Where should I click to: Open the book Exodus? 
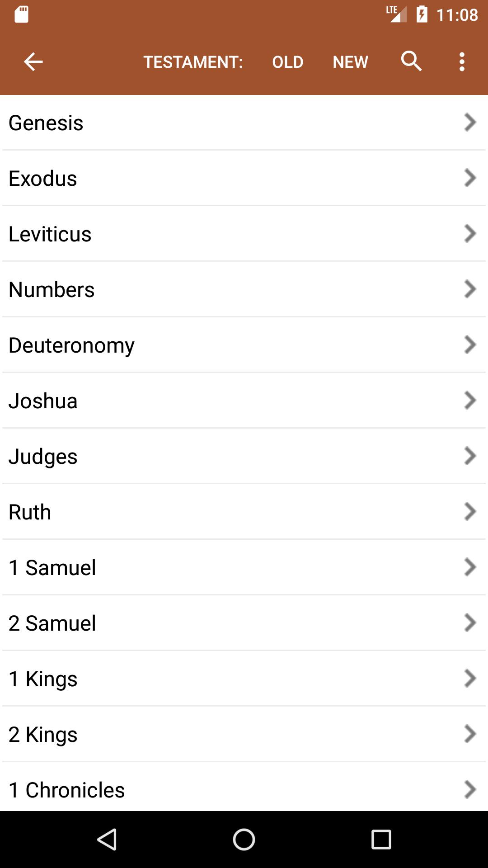[244, 178]
